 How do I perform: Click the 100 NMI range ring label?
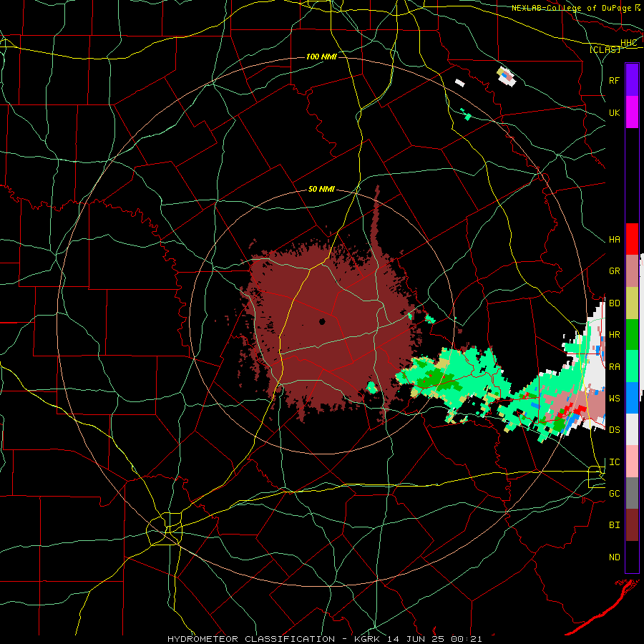[x=321, y=57]
